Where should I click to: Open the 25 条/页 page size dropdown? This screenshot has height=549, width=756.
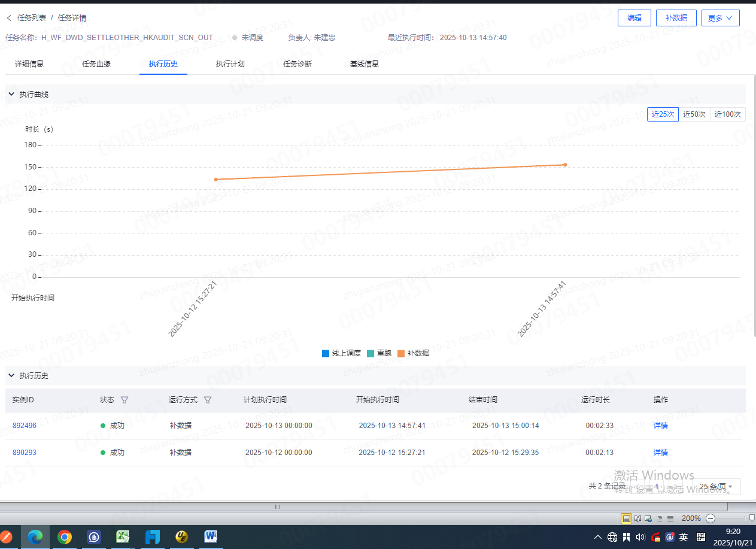click(717, 487)
